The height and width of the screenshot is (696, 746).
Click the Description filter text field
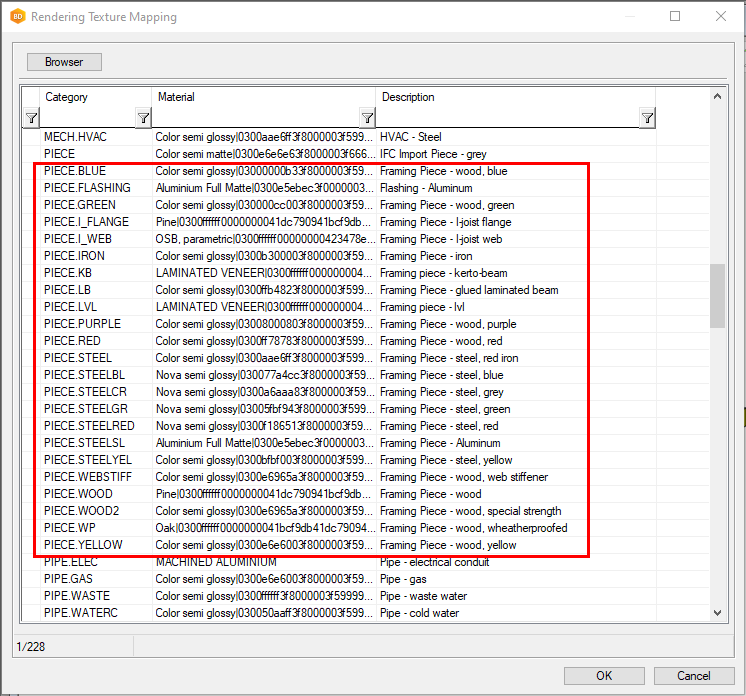[x=507, y=119]
